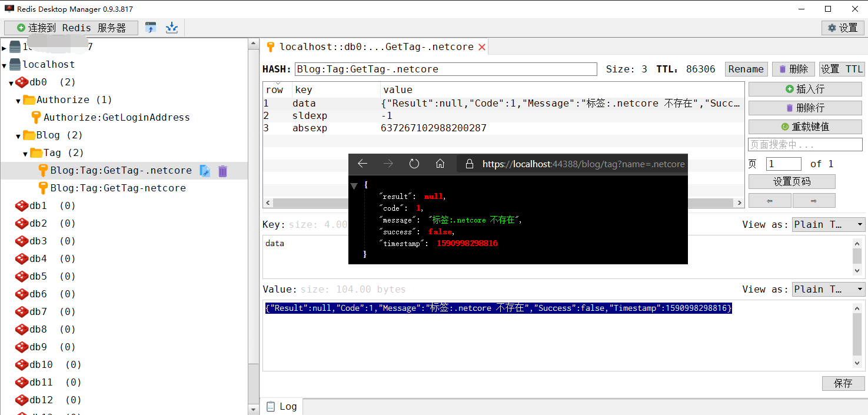This screenshot has height=415, width=868.
Task: Click the browser refresh icon
Action: pos(414,164)
